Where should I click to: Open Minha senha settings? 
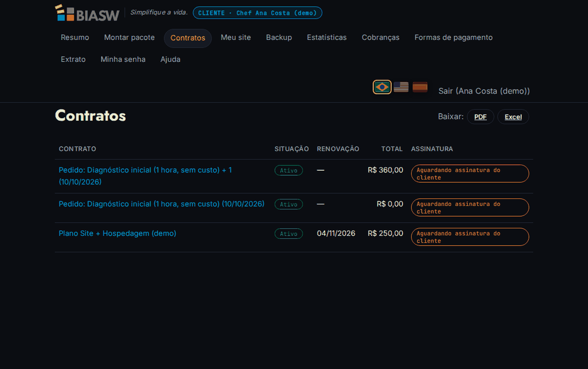[x=123, y=59]
